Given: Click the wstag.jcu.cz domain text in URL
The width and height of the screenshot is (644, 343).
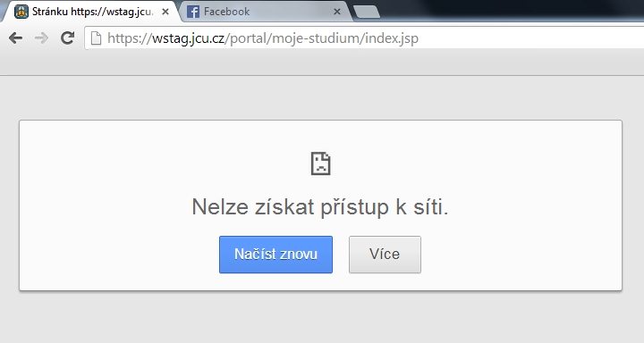Looking at the screenshot, I should click(x=188, y=38).
